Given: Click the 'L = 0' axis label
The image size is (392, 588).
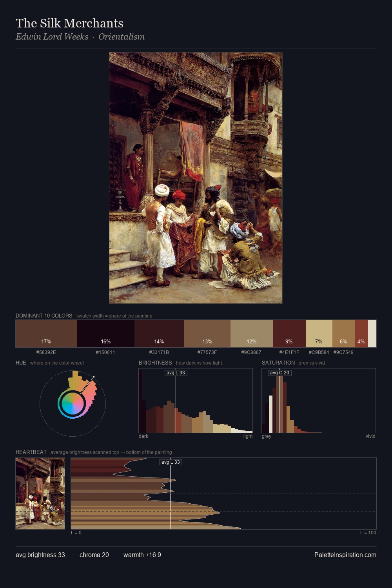Looking at the screenshot, I should (x=76, y=533).
